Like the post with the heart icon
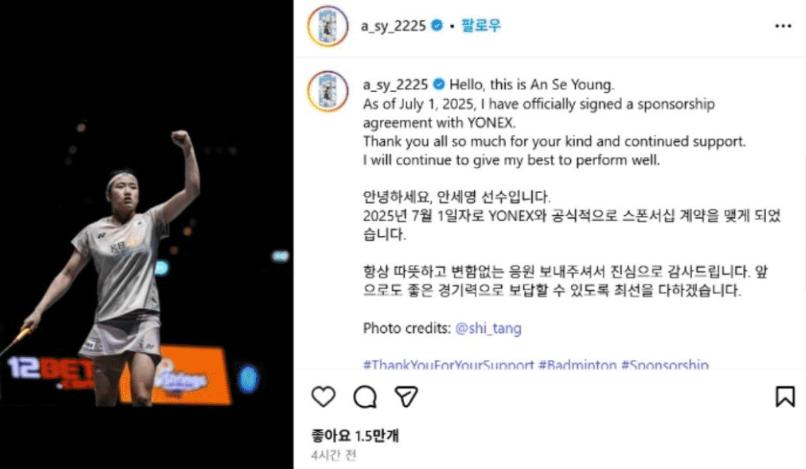 click(323, 396)
